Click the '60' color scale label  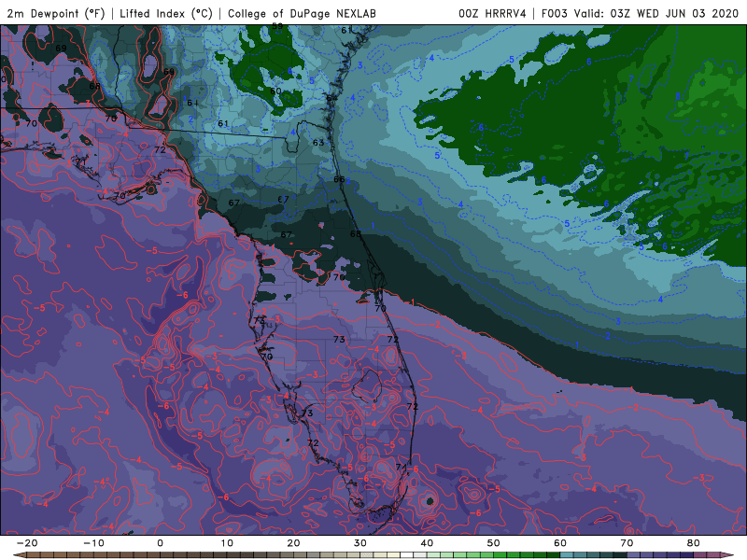560,543
